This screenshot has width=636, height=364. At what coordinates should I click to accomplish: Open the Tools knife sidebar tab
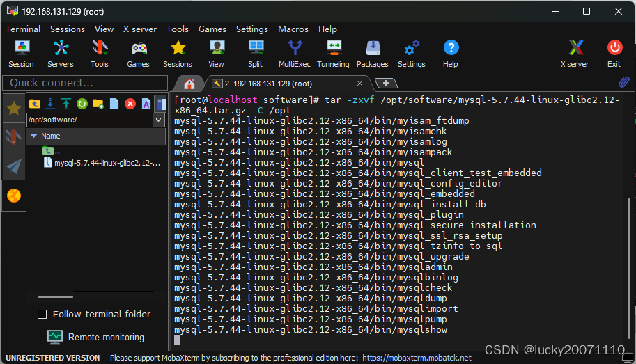click(14, 137)
